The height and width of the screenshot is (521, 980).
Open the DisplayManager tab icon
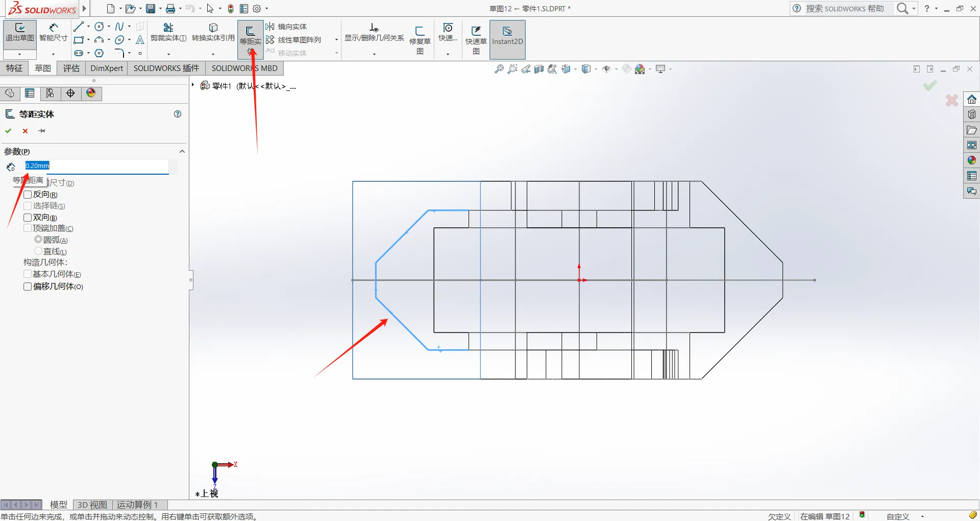pyautogui.click(x=91, y=93)
